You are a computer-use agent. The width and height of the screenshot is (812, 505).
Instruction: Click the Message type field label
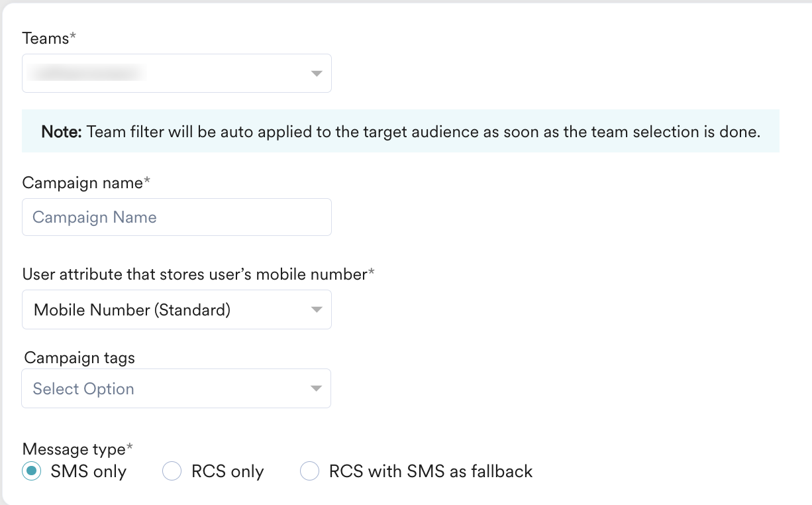(74, 449)
